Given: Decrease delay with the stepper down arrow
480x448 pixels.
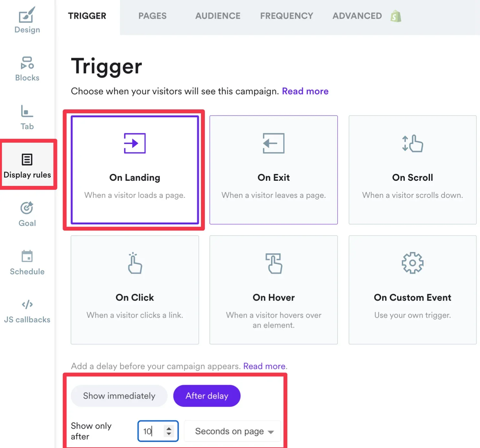Looking at the screenshot, I should (169, 434).
